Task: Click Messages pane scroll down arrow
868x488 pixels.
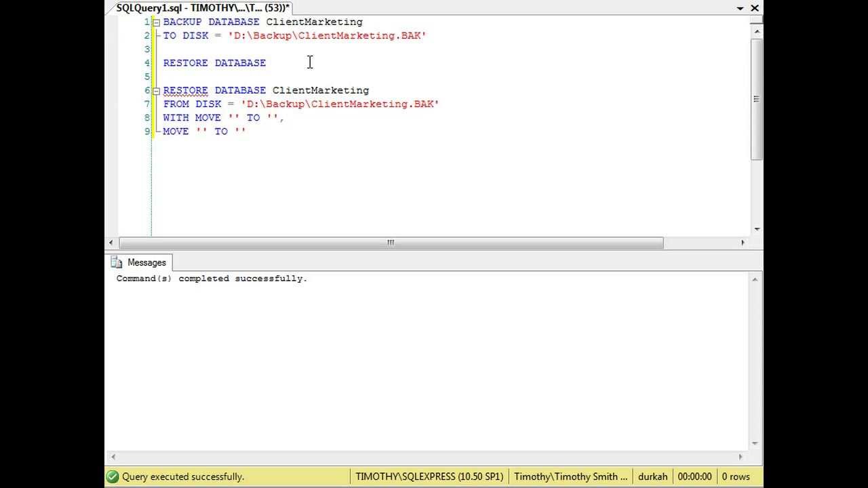Action: click(x=755, y=444)
